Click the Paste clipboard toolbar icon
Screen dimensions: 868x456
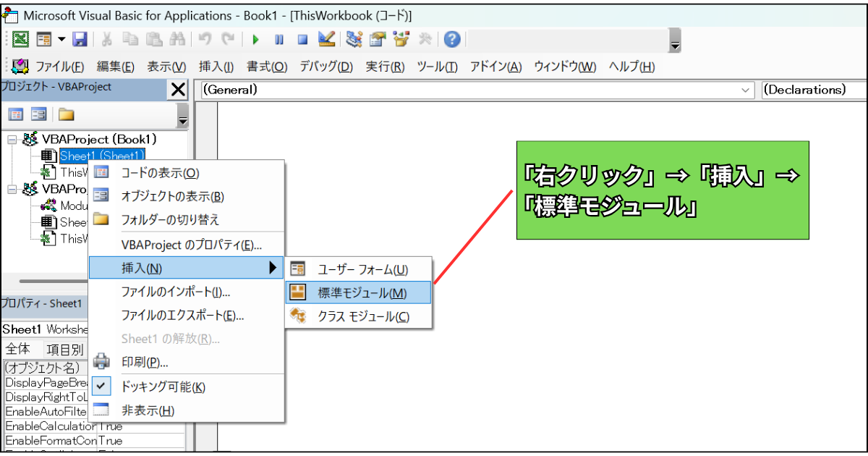click(x=154, y=39)
